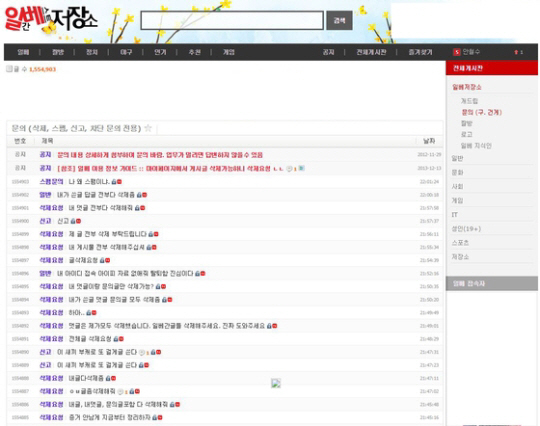Click the red S icon in the navigation bar
This screenshot has height=426, width=540.
(457, 52)
